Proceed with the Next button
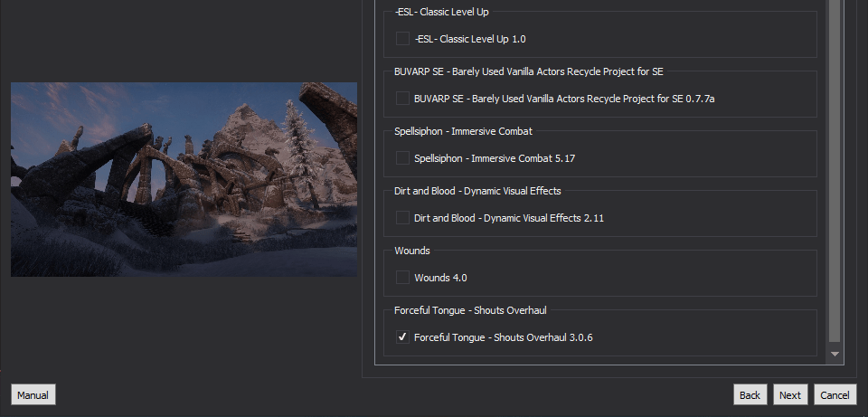868x417 pixels. click(x=790, y=395)
